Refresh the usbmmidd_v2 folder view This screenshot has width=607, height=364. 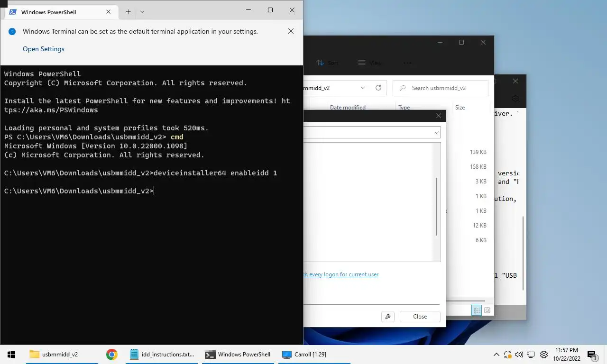click(x=378, y=88)
